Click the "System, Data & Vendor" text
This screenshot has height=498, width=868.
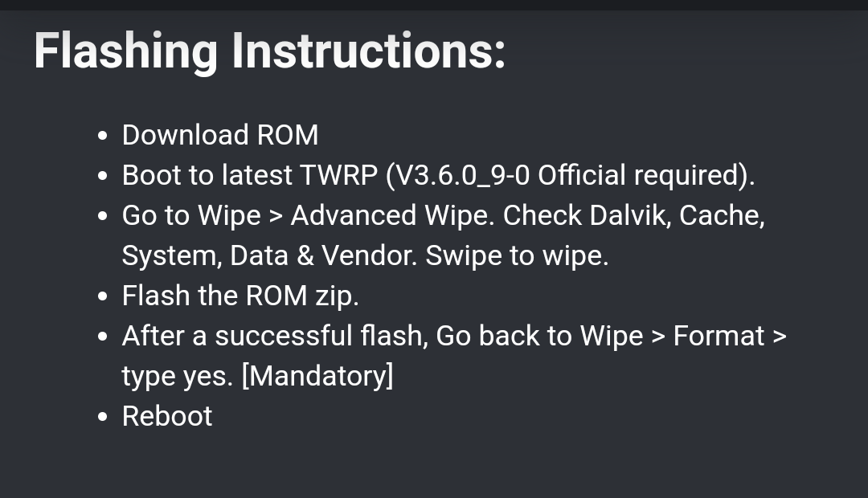click(269, 255)
